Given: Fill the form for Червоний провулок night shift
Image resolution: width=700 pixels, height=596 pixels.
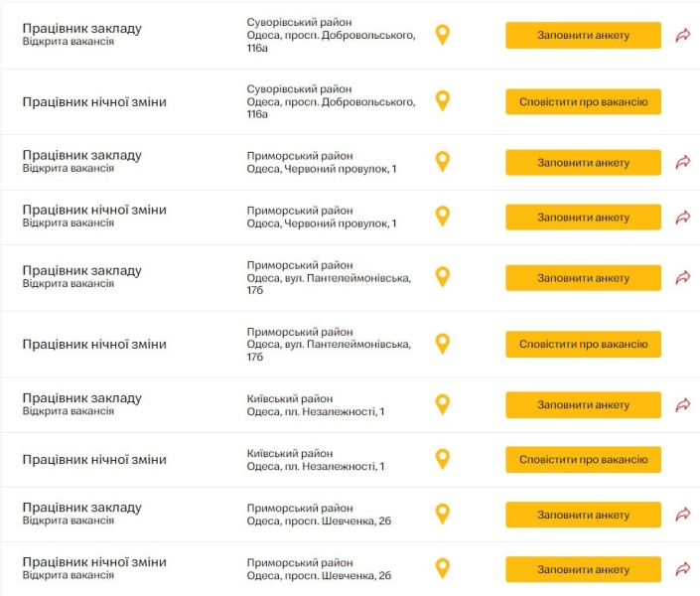Looking at the screenshot, I should point(583,217).
